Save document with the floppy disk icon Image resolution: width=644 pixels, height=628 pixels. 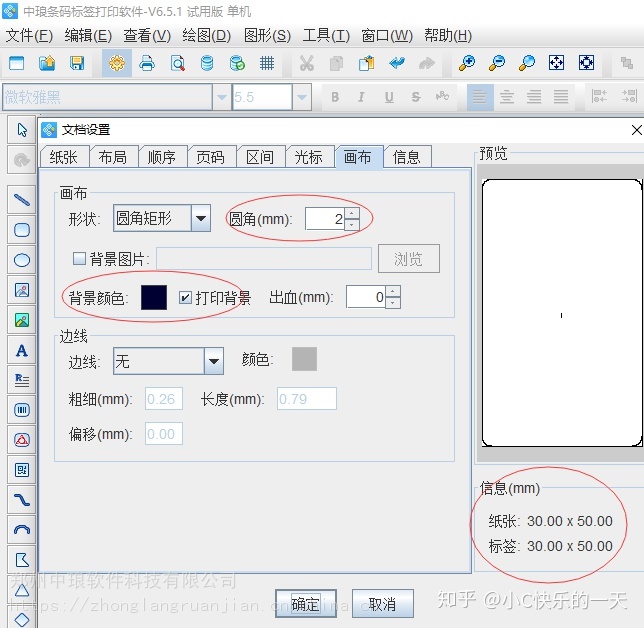77,63
